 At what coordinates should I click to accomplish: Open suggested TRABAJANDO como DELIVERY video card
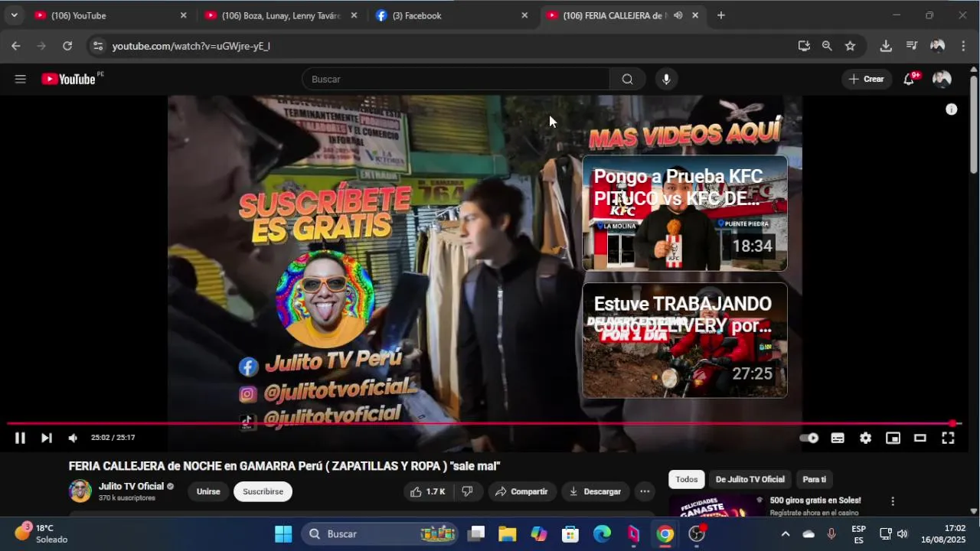click(684, 340)
